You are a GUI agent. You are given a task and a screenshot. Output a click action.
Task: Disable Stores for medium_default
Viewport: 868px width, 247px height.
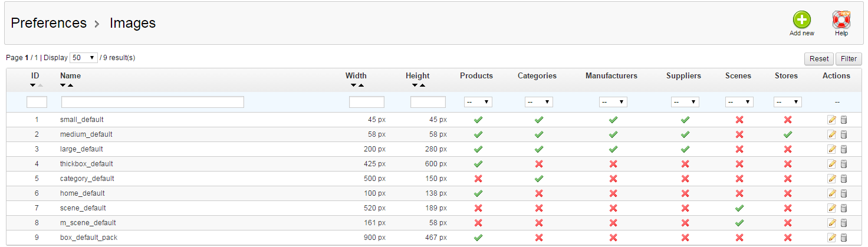(x=787, y=134)
